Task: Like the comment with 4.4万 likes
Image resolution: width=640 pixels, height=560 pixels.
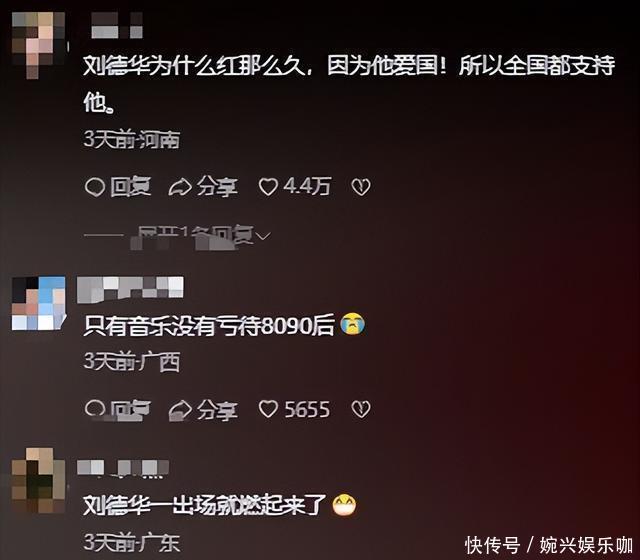Action: coord(268,187)
